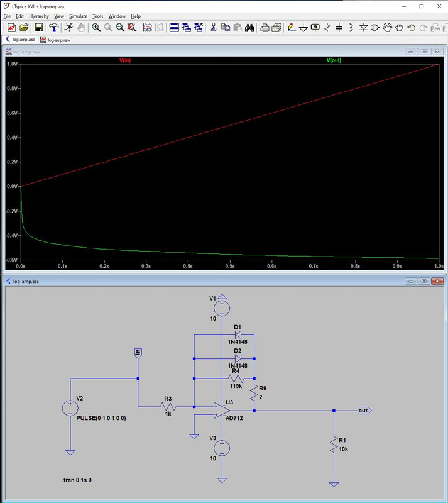
Task: Open the Control Panel hammer icon
Action: (x=53, y=28)
